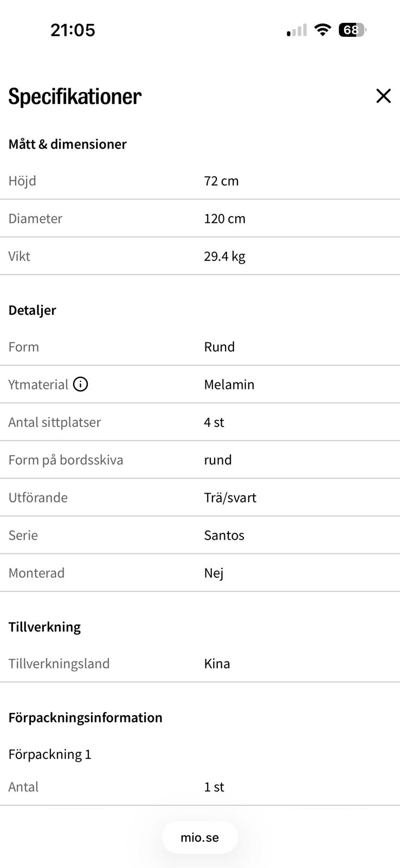Image resolution: width=400 pixels, height=868 pixels.
Task: Tap the Serie value Santos
Action: click(224, 535)
